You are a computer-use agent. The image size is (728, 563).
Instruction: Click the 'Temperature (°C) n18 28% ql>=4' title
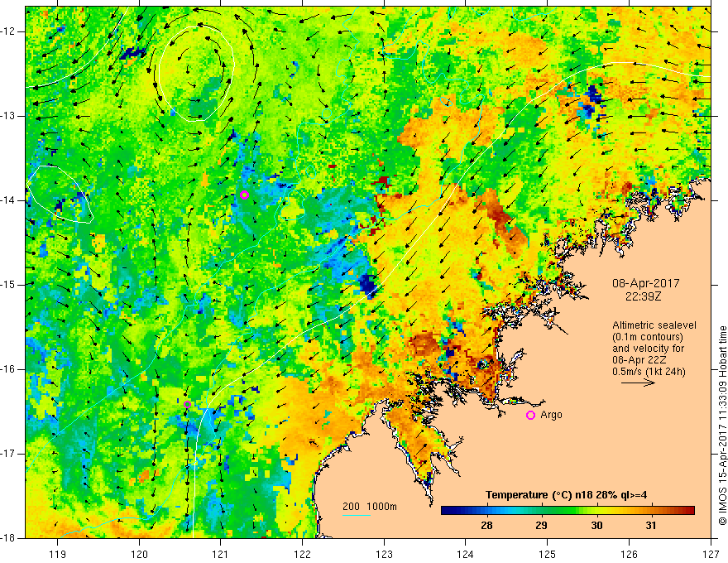tap(566, 495)
